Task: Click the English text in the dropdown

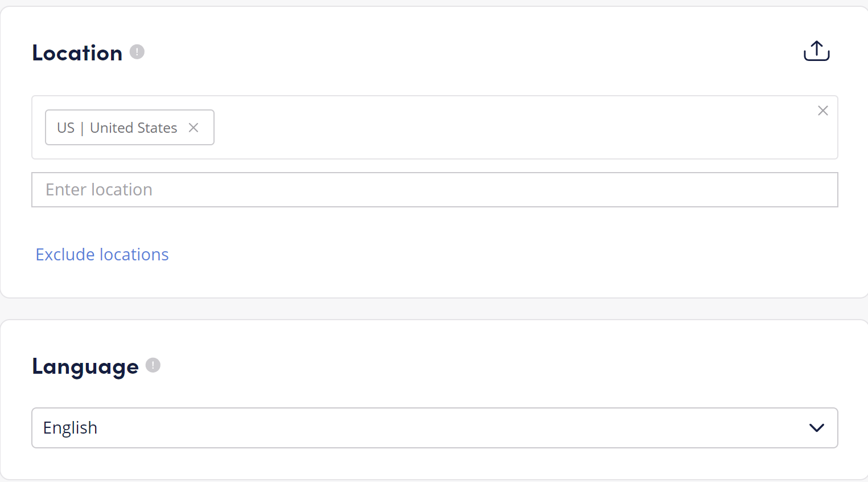Action: pyautogui.click(x=70, y=428)
